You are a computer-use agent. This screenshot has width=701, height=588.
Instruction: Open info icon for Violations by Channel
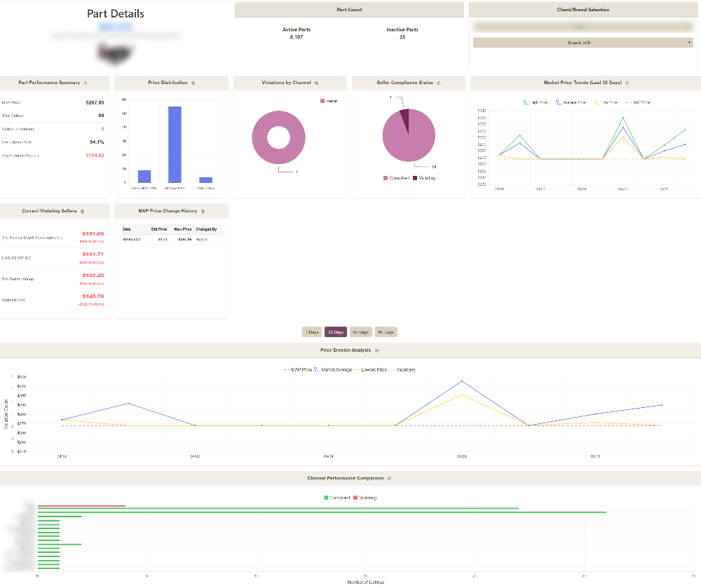coord(317,83)
